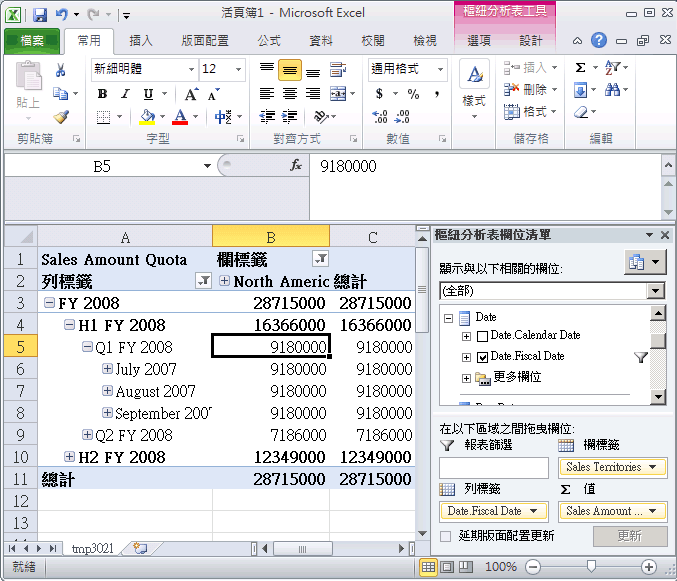Screen dimensions: 677x581
Task: Expand the Q2 FY 2008 row
Action: (x=87, y=434)
